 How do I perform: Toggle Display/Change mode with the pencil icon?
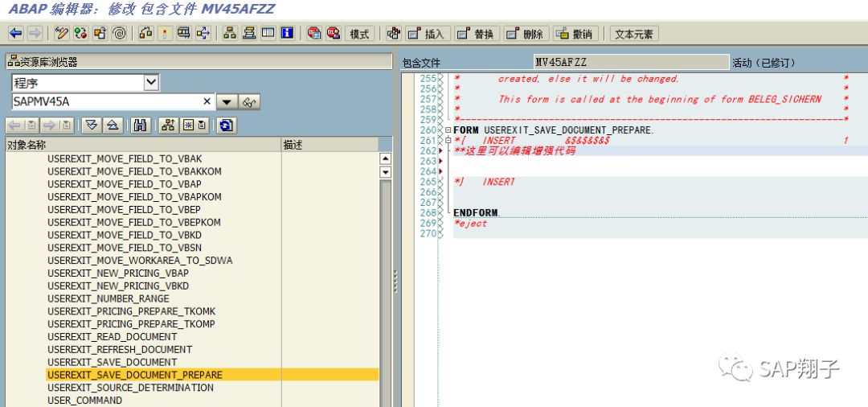62,33
